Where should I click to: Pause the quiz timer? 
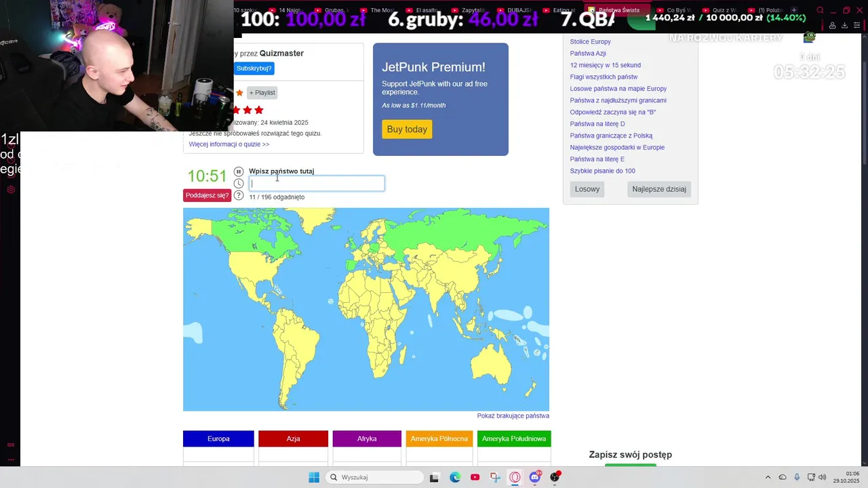239,171
